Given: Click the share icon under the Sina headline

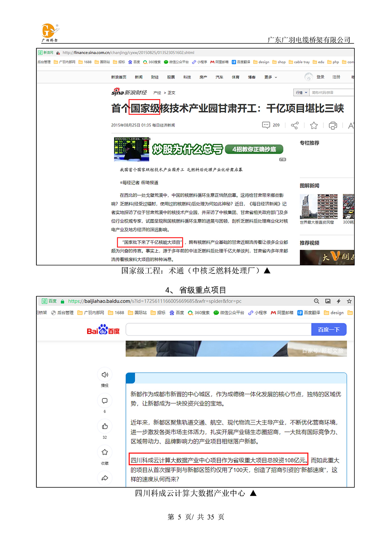Looking at the screenshot, I should [x=295, y=125].
